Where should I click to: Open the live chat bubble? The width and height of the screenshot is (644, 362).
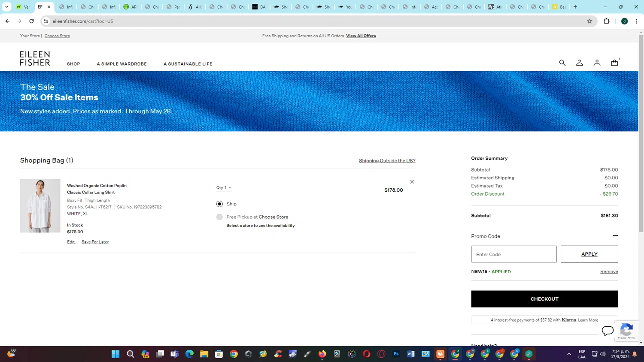(x=608, y=331)
